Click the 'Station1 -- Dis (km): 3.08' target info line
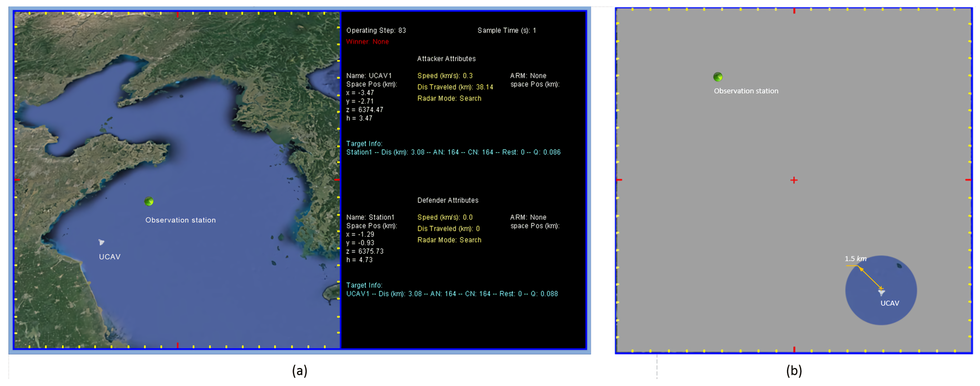The width and height of the screenshot is (980, 386). pos(453,152)
